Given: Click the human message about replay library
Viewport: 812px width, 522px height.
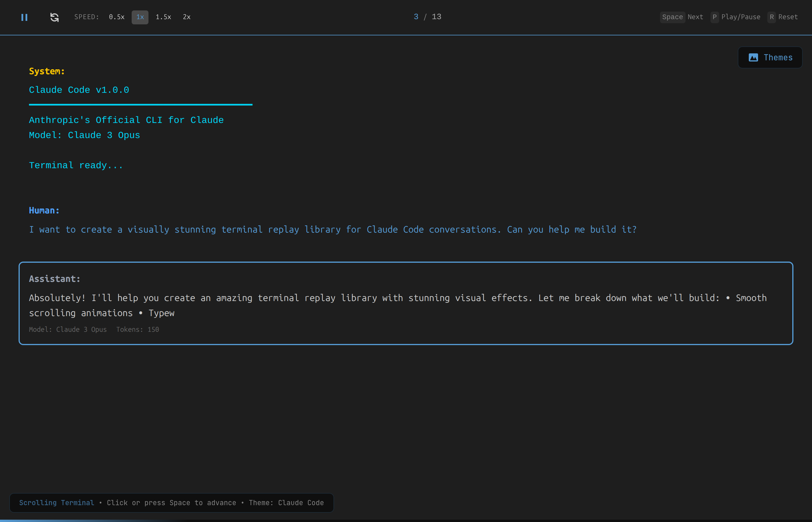Looking at the screenshot, I should [x=333, y=229].
